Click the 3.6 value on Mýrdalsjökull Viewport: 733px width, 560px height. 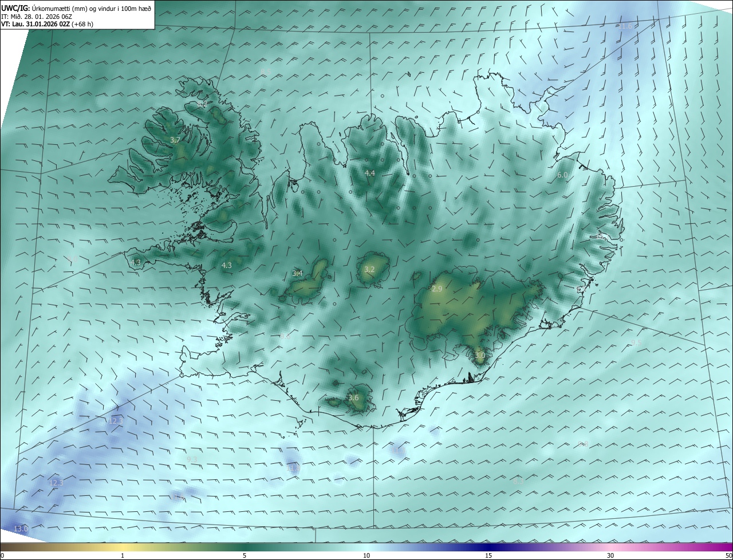point(353,398)
